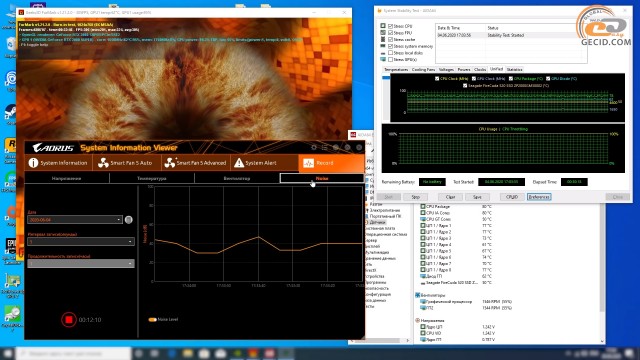Click the Напряжения section icon

coord(418,321)
